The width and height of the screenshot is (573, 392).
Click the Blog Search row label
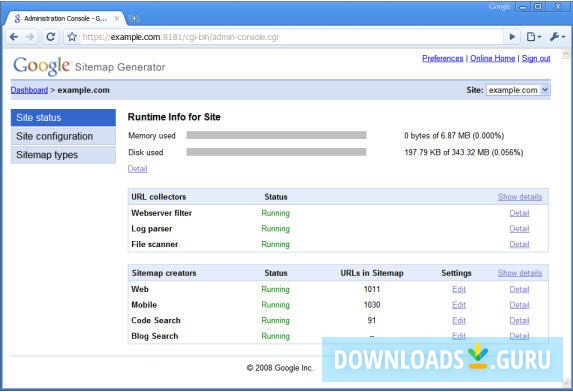point(155,336)
